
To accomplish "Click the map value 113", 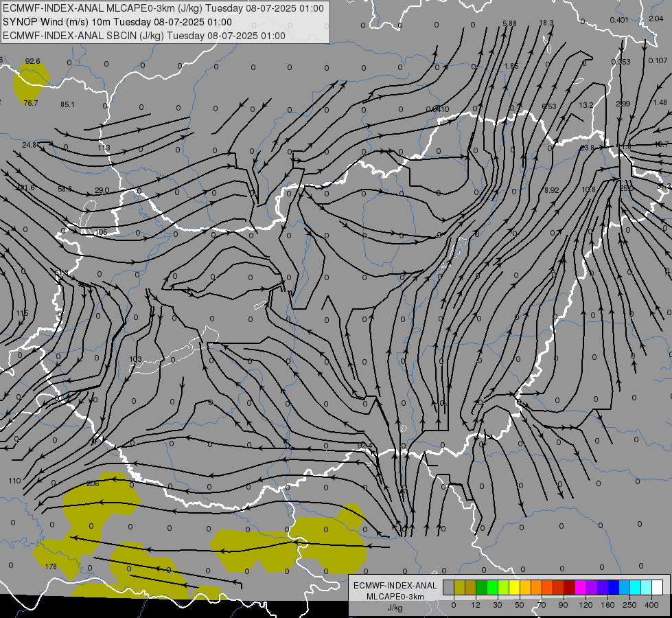I will click(x=104, y=148).
